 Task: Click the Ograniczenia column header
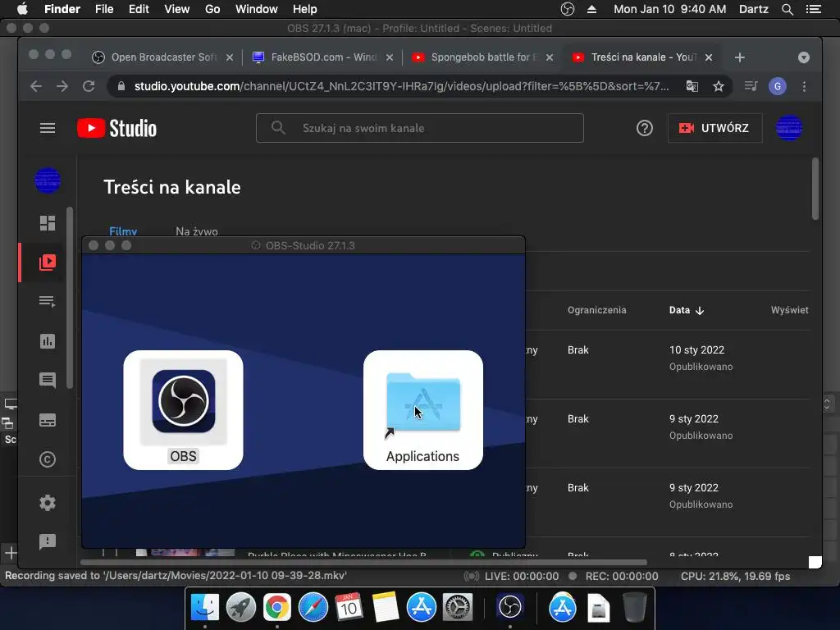[x=597, y=310]
